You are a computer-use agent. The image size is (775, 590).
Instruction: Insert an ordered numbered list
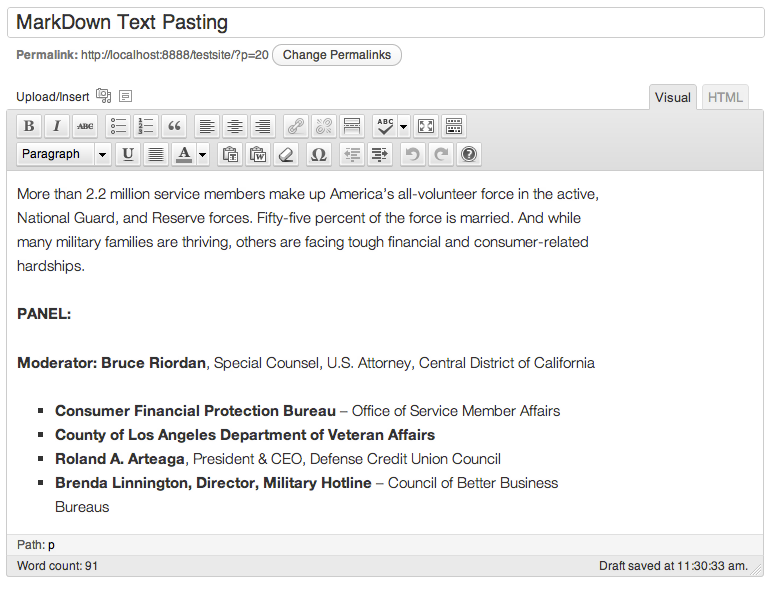pyautogui.click(x=146, y=126)
